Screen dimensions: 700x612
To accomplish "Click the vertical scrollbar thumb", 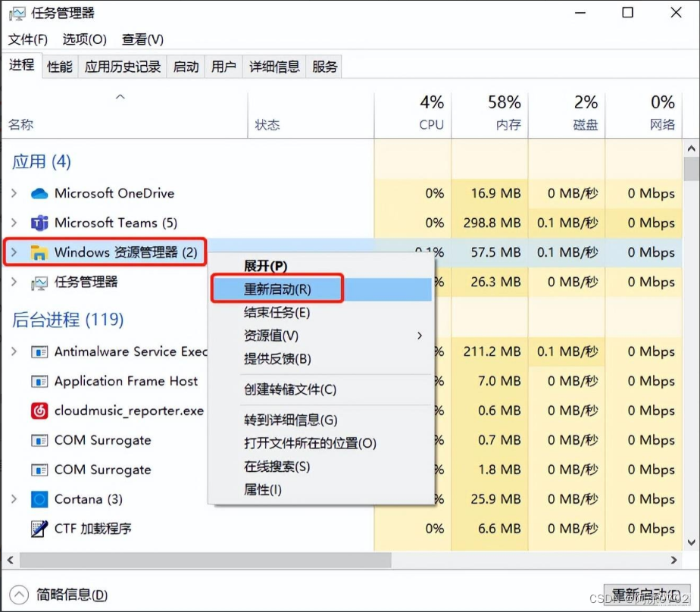I will click(x=691, y=168).
